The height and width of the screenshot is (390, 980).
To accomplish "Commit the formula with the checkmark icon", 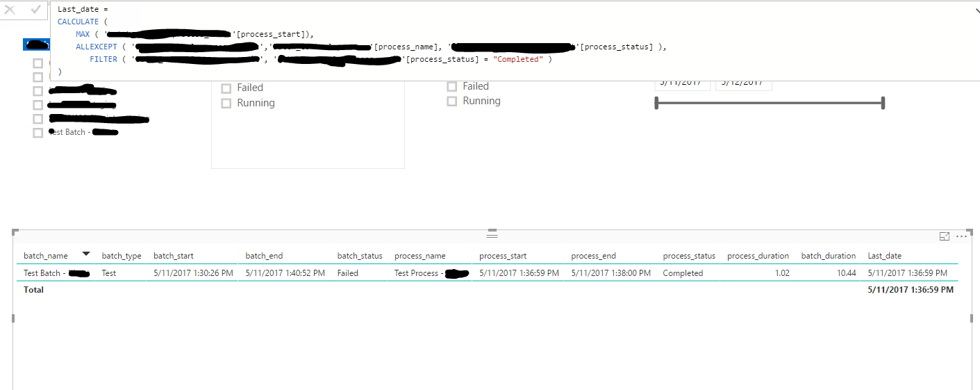I will 35,10.
